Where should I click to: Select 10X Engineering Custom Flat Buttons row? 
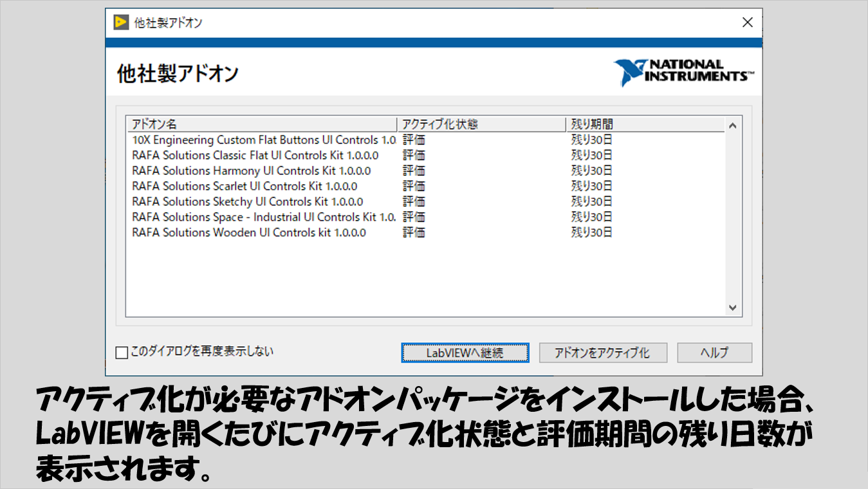coord(426,140)
